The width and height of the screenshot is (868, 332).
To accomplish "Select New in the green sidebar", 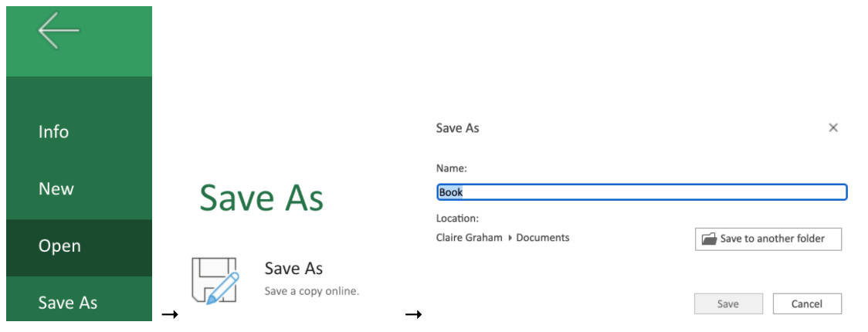I will (56, 188).
